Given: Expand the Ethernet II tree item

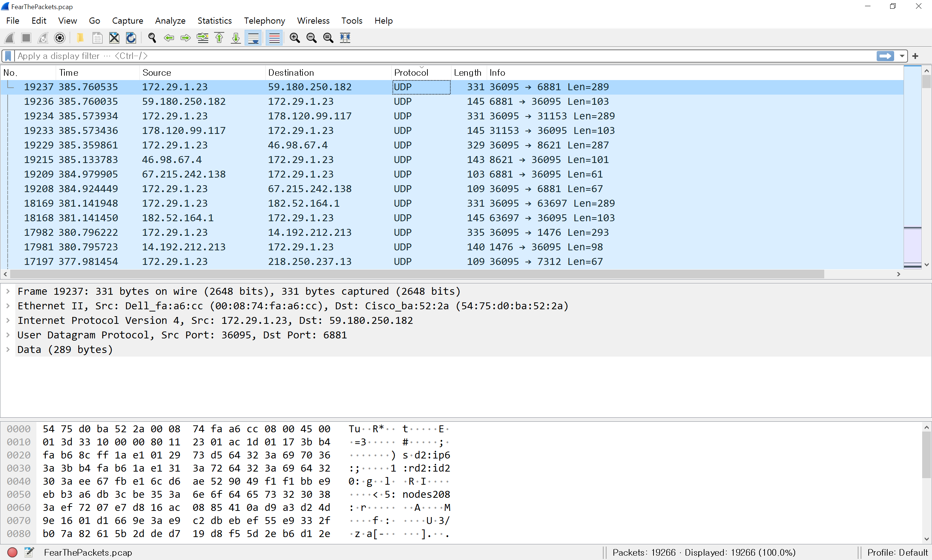Looking at the screenshot, I should click(8, 306).
